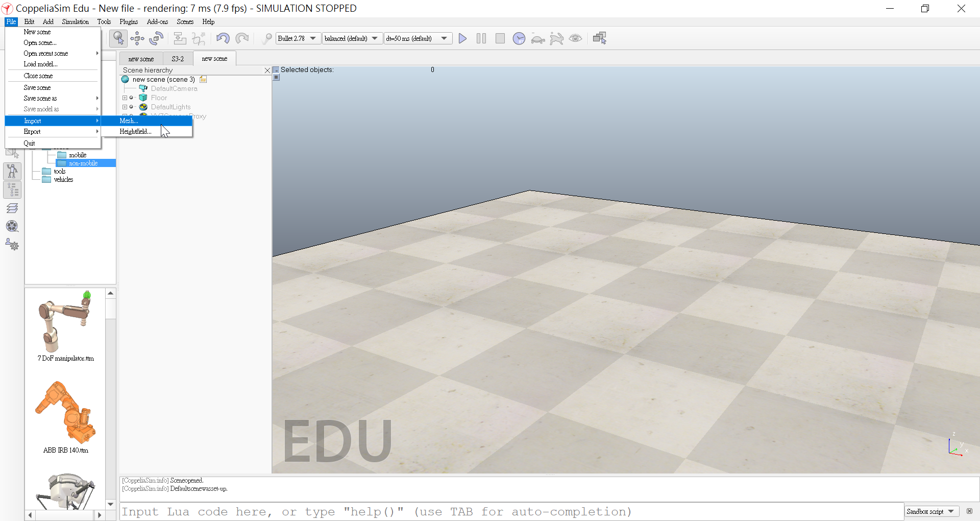Click the dynamics content visualization icon

point(266,38)
